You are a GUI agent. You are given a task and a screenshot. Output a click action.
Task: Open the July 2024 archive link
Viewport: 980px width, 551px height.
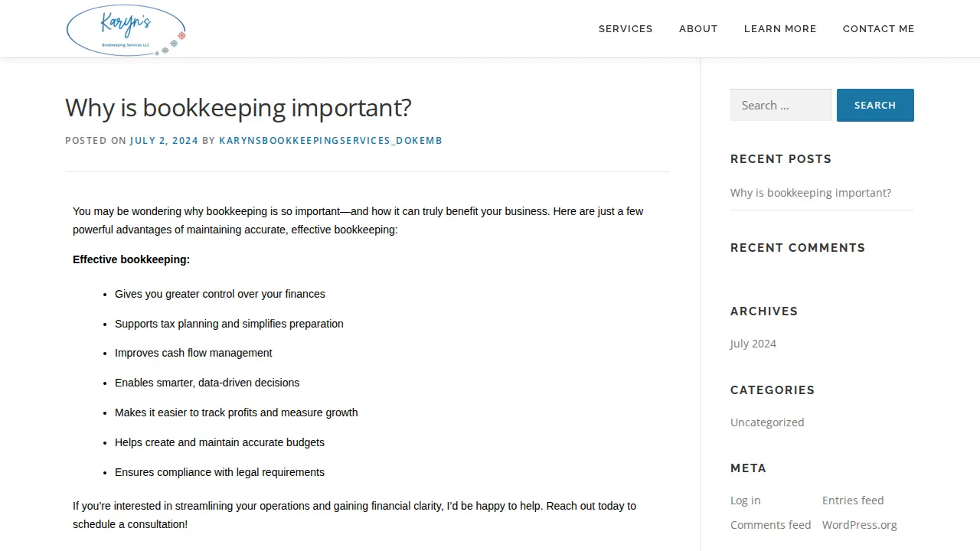(x=753, y=344)
